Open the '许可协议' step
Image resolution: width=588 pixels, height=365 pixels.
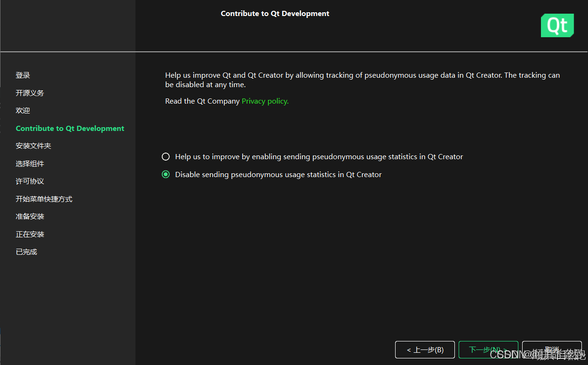[30, 181]
